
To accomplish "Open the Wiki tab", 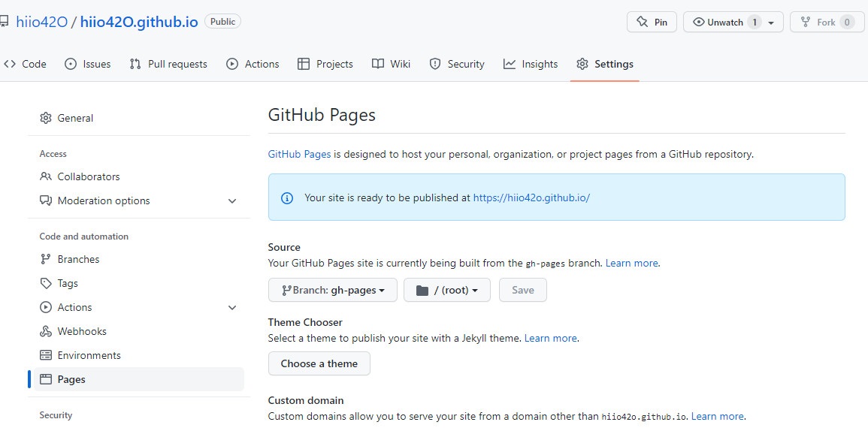I will click(x=391, y=64).
